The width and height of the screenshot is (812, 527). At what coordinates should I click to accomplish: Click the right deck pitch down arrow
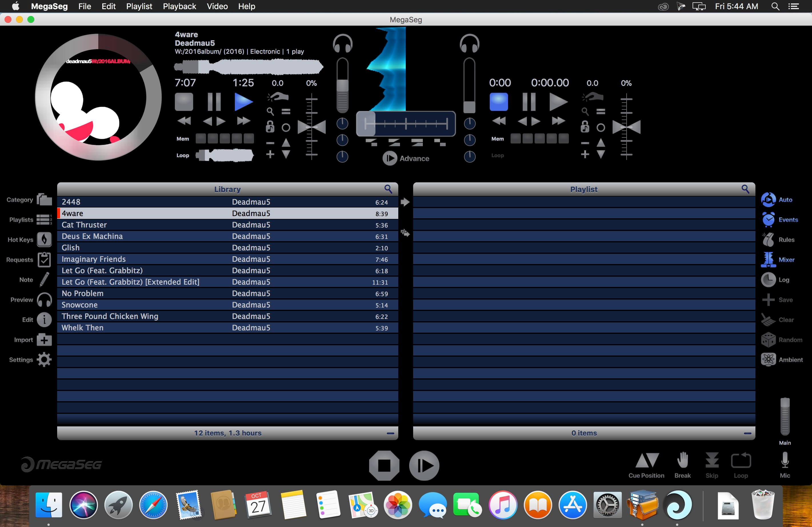point(601,154)
